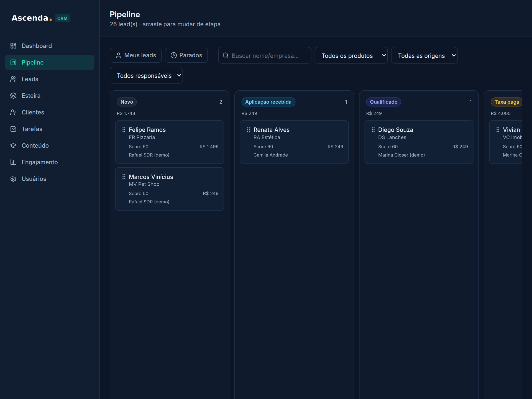The height and width of the screenshot is (399, 532).
Task: Click the Ascenda logo
Action: pos(32,18)
